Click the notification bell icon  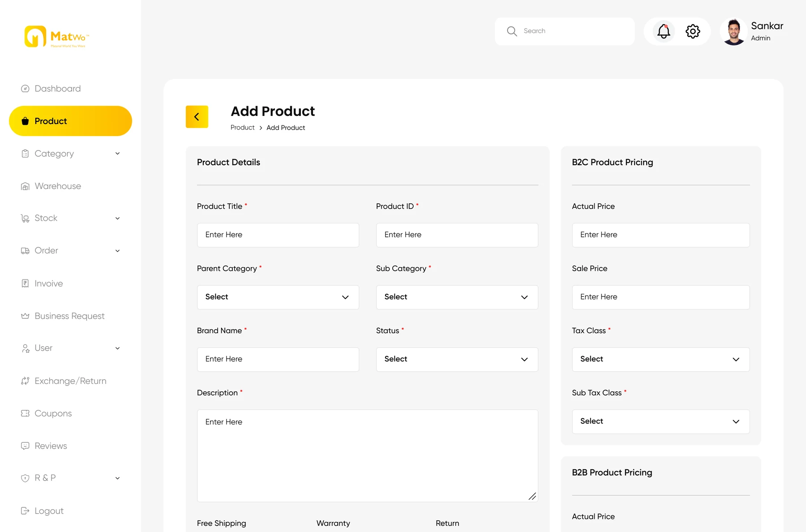(x=664, y=31)
